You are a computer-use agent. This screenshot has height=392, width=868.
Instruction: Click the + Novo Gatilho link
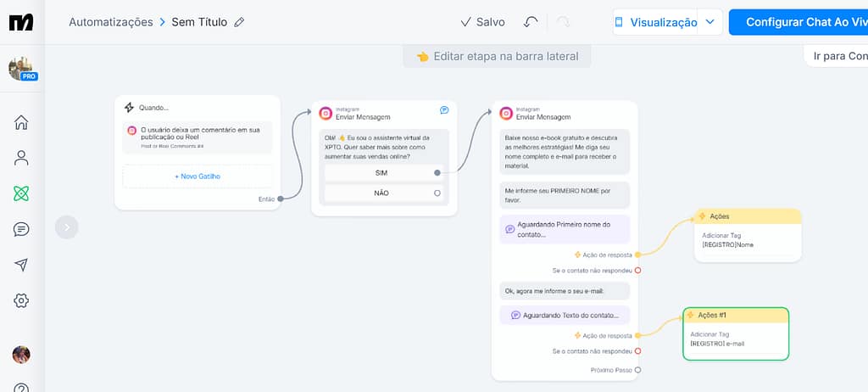click(x=198, y=176)
